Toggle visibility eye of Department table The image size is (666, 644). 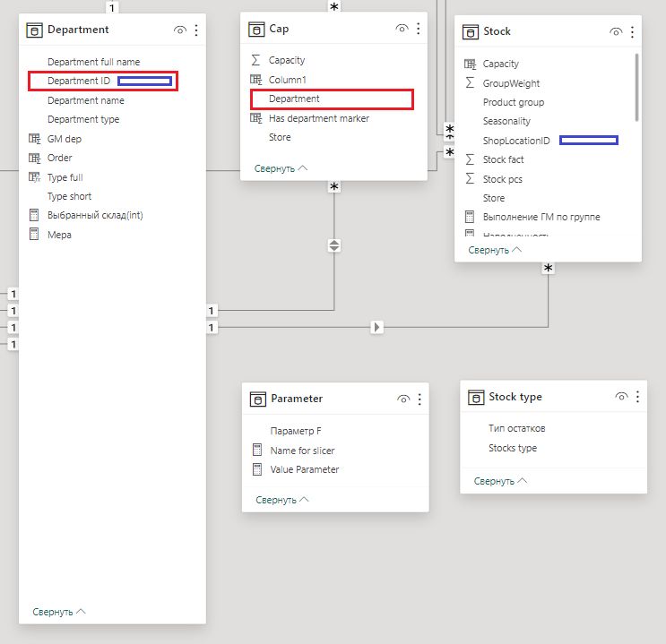click(x=180, y=30)
